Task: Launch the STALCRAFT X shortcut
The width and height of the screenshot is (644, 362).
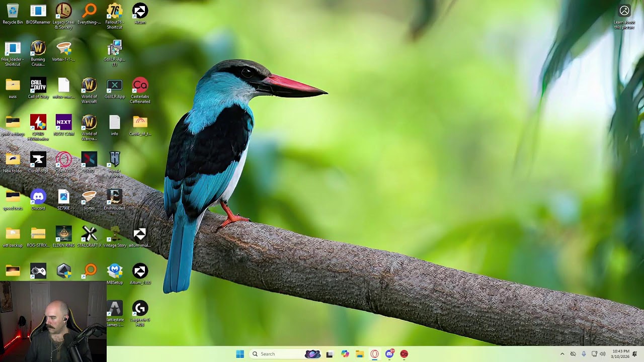Action: click(89, 237)
